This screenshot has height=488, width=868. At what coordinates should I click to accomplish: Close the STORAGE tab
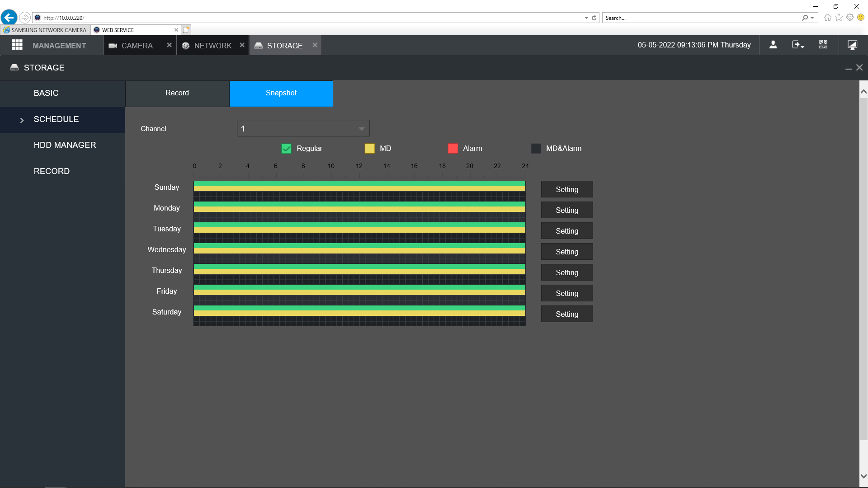point(315,45)
